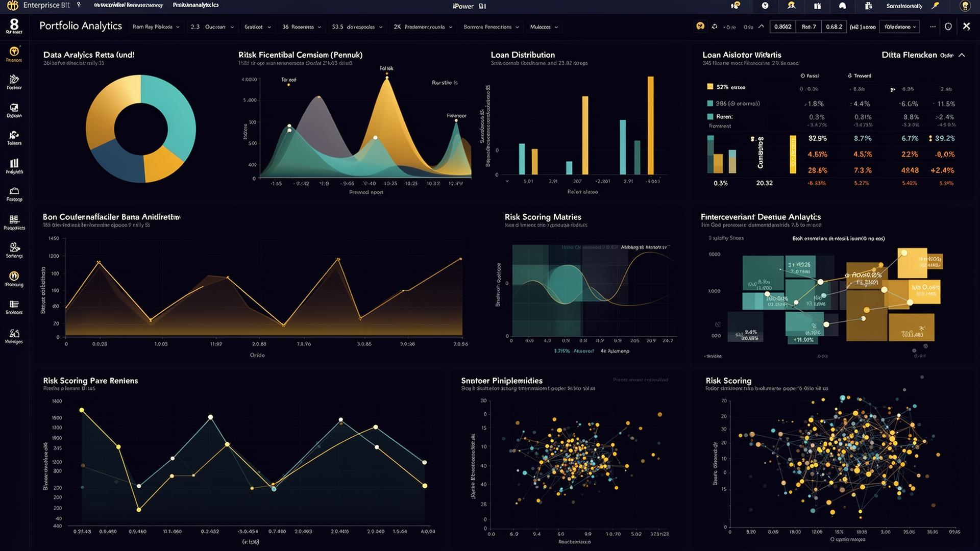980x551 pixels.
Task: Open the 'Yoledatone' dropdown in toolbar
Action: [899, 27]
